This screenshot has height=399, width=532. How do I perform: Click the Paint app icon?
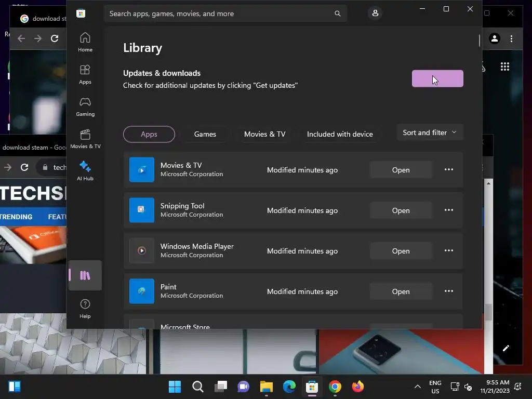(x=142, y=291)
